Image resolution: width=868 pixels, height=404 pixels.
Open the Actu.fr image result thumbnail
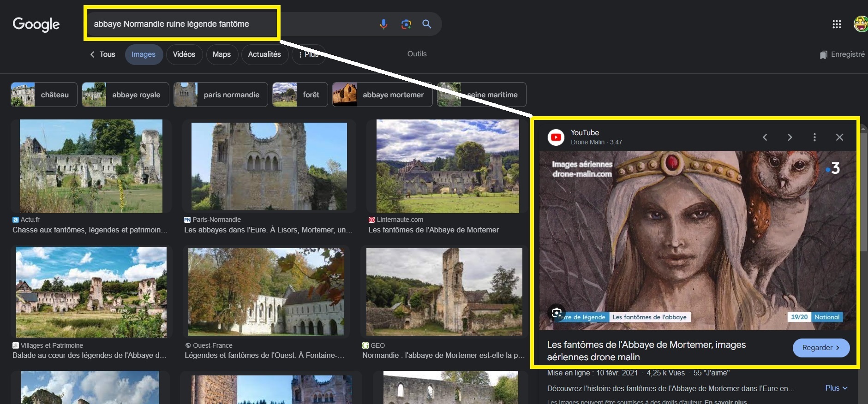click(x=91, y=166)
